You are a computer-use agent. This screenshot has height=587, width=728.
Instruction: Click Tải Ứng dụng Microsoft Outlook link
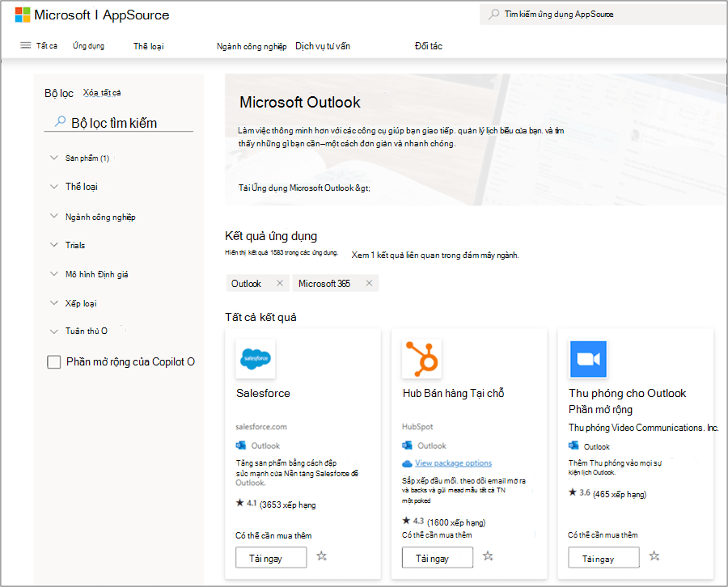(x=304, y=188)
